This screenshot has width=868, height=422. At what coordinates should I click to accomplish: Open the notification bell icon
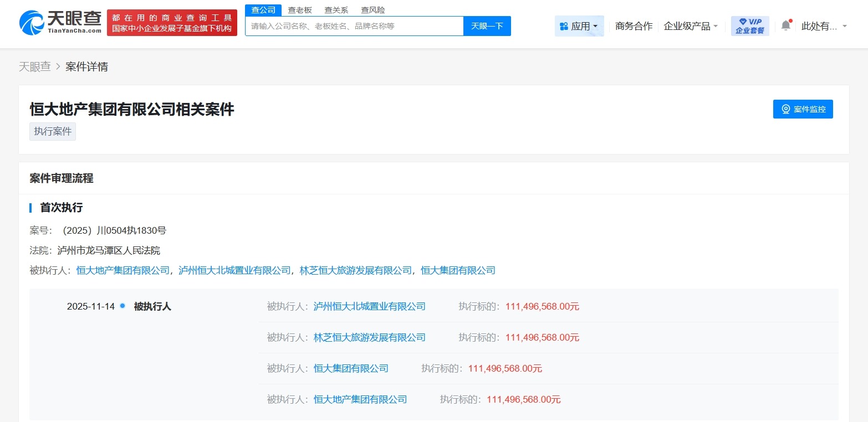pos(785,25)
